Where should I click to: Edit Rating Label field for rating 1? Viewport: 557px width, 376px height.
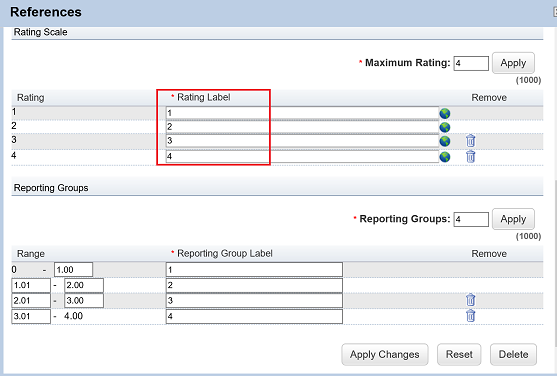coord(302,113)
